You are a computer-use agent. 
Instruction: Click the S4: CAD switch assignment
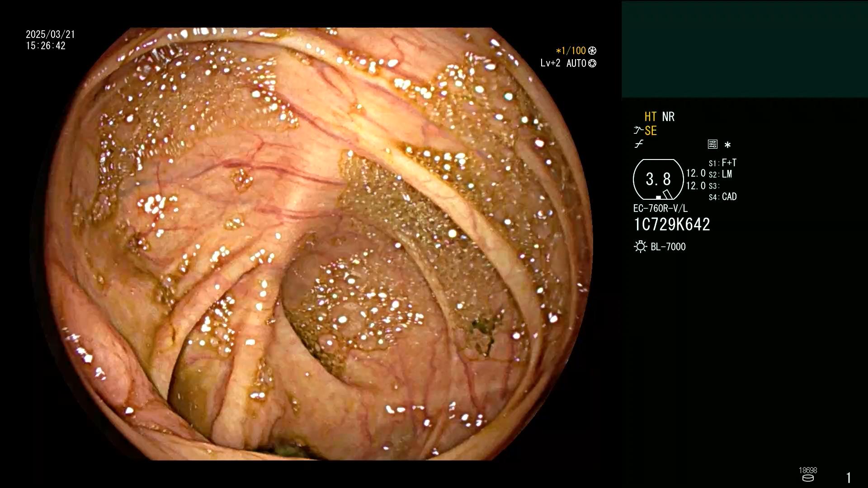(x=722, y=197)
